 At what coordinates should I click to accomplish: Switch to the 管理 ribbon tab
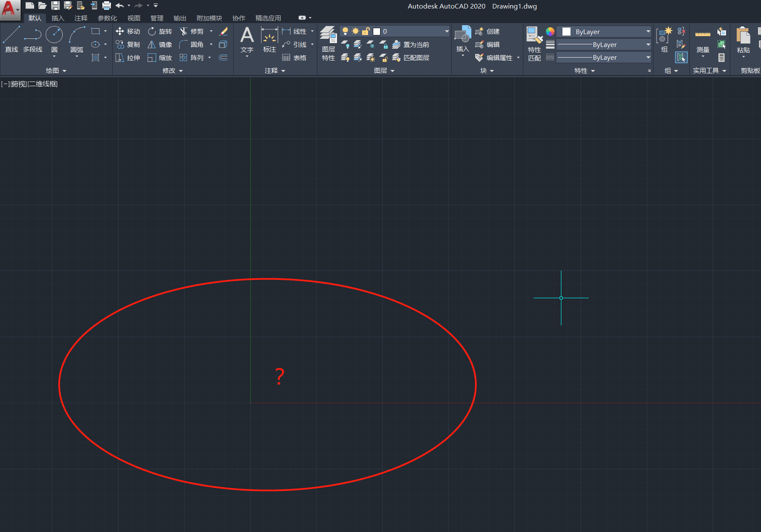[x=157, y=18]
